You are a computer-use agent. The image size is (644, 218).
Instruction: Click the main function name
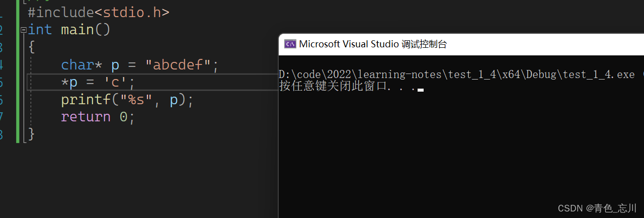pos(77,30)
